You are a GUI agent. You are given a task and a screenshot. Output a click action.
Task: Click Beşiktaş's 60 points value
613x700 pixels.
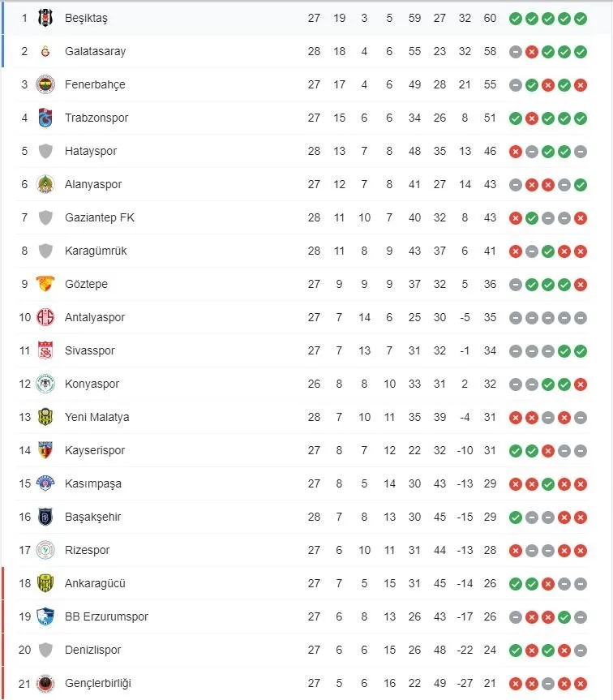490,18
